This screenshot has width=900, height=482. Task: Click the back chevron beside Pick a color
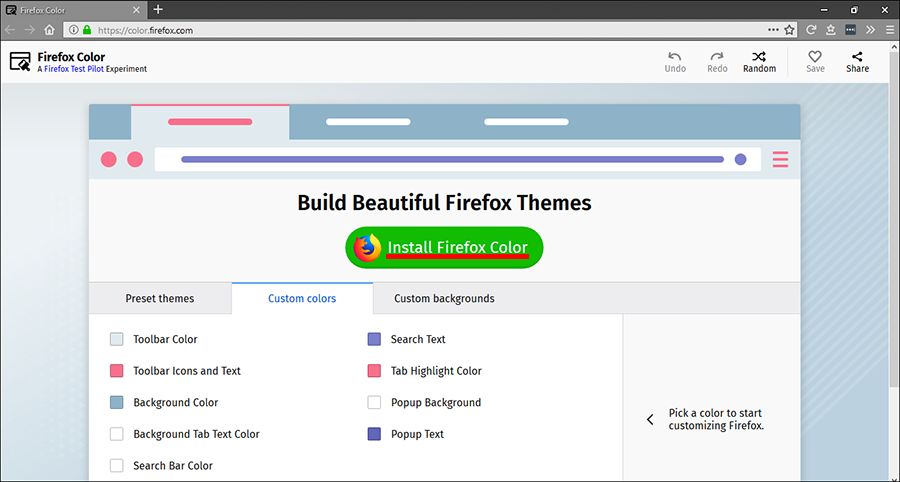point(650,419)
